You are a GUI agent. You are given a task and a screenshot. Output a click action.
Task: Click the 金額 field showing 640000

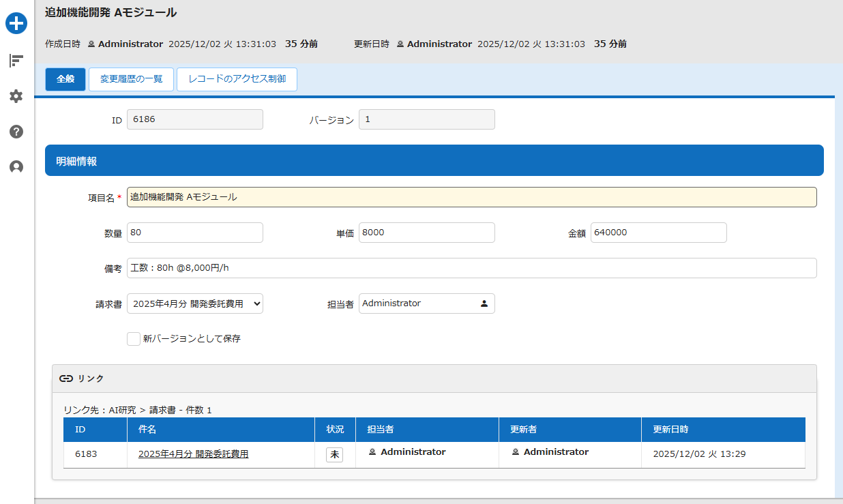(659, 233)
